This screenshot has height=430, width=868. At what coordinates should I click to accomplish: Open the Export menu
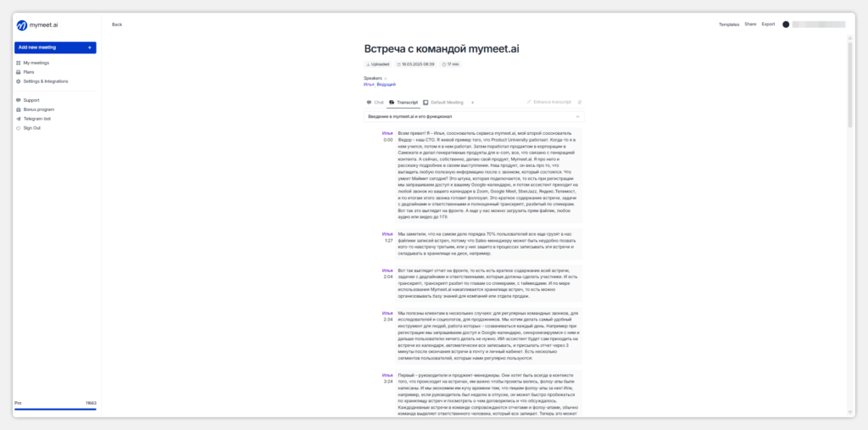768,25
